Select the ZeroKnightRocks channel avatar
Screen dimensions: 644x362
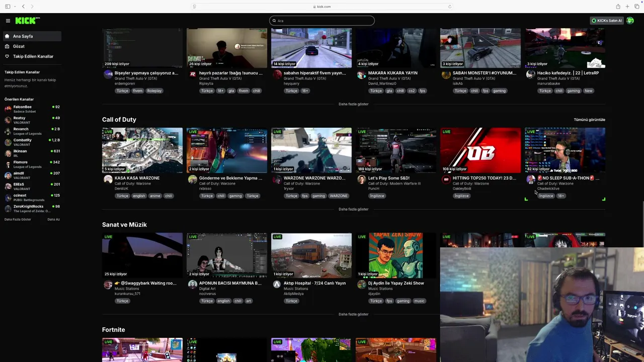tap(8, 208)
